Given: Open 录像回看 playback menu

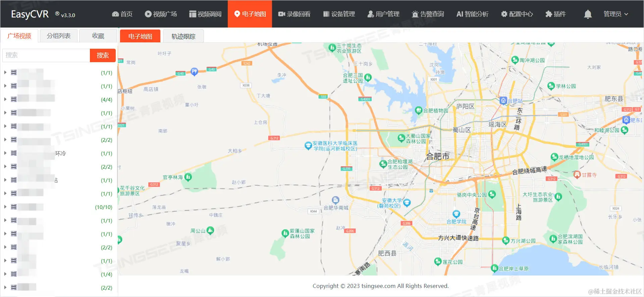Looking at the screenshot, I should point(294,14).
